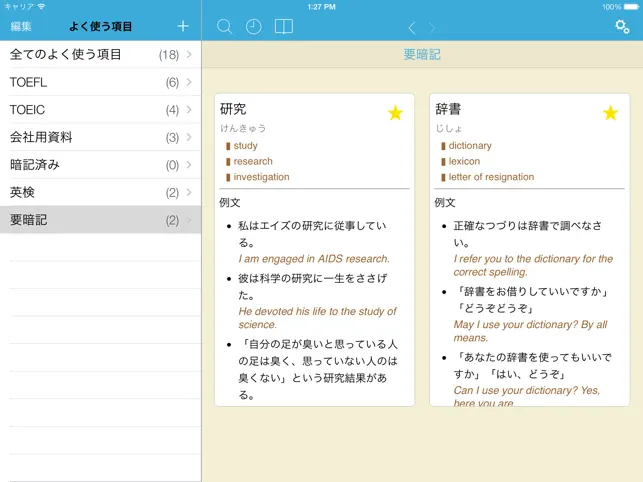Click 'I am engaged in AIDS research.'

(314, 259)
